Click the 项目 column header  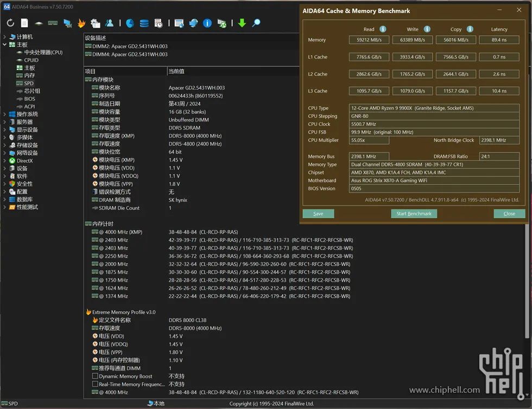point(125,71)
